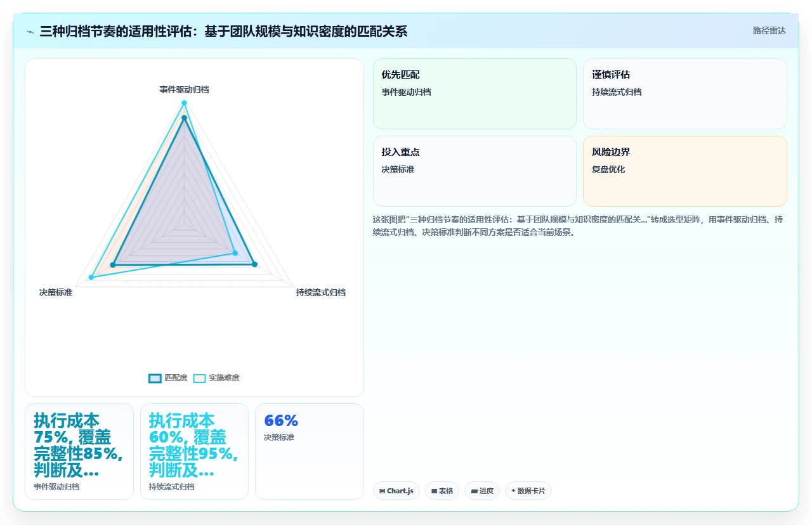Open the 优先匹配 card

475,94
